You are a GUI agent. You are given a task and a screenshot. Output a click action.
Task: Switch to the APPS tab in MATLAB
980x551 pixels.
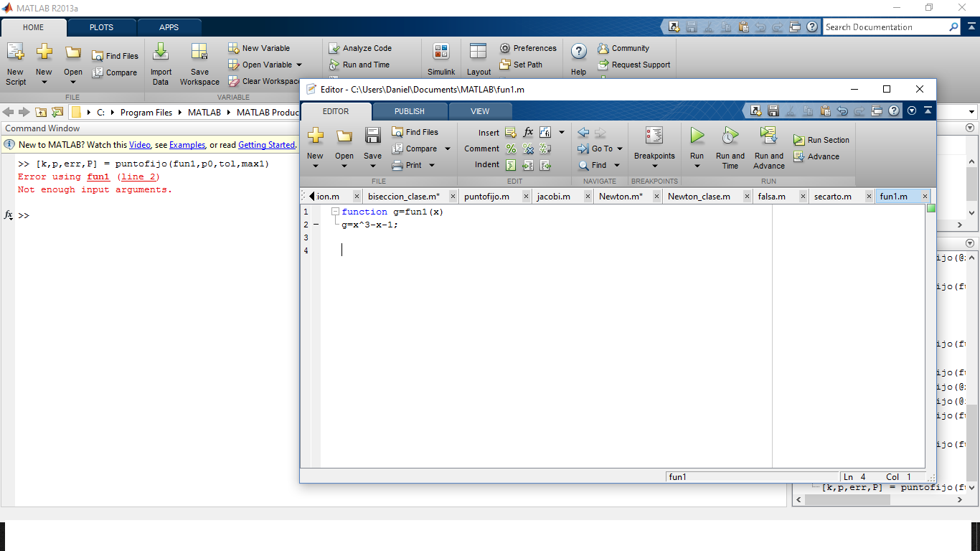pos(169,27)
